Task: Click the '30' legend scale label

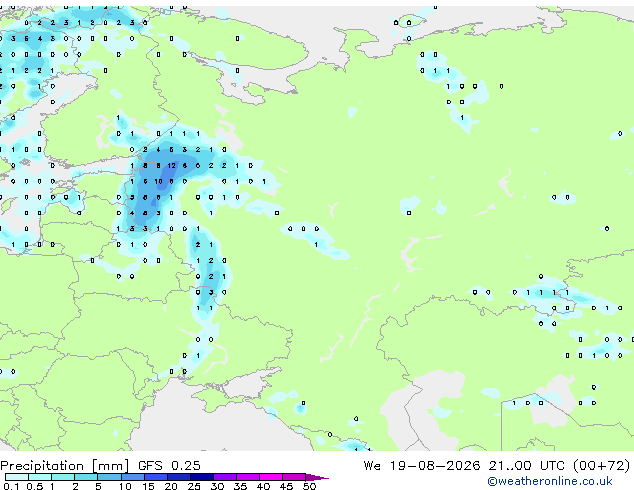Action: click(x=217, y=486)
